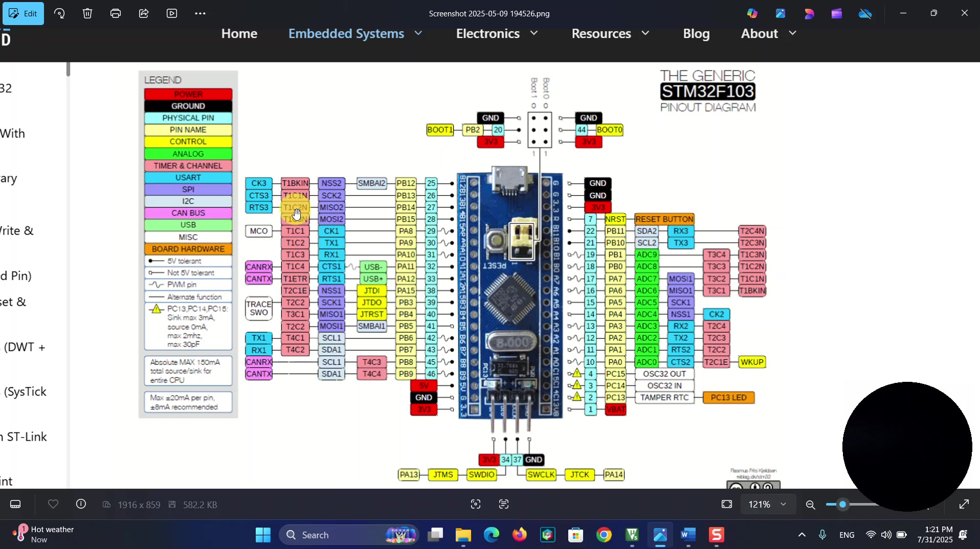Viewport: 980px width, 549px height.
Task: Open the Windows Start menu
Action: click(x=263, y=535)
